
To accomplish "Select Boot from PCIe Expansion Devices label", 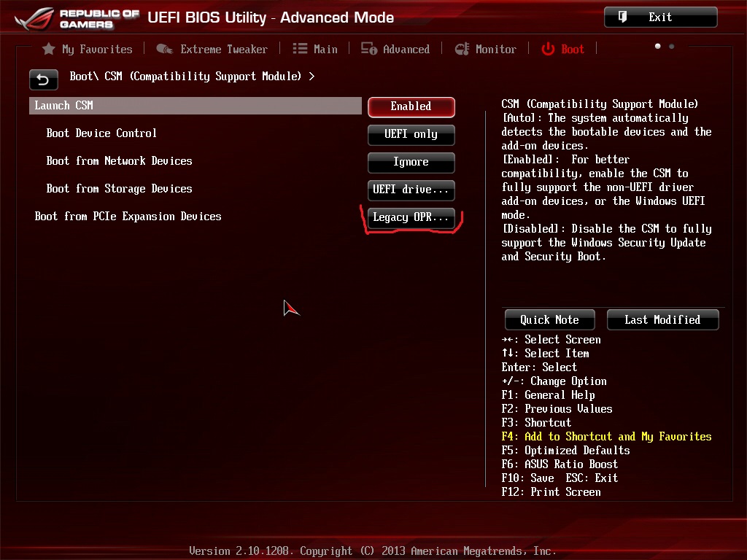I will 128,216.
